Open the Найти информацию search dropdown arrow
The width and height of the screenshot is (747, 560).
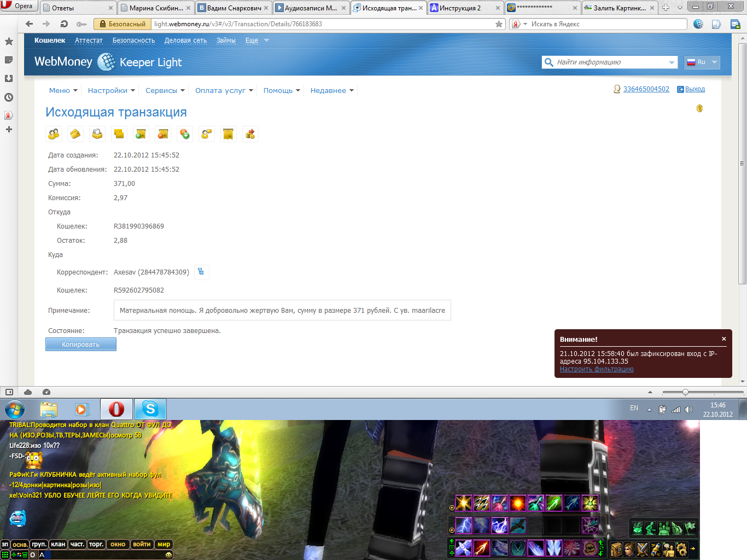tap(672, 62)
